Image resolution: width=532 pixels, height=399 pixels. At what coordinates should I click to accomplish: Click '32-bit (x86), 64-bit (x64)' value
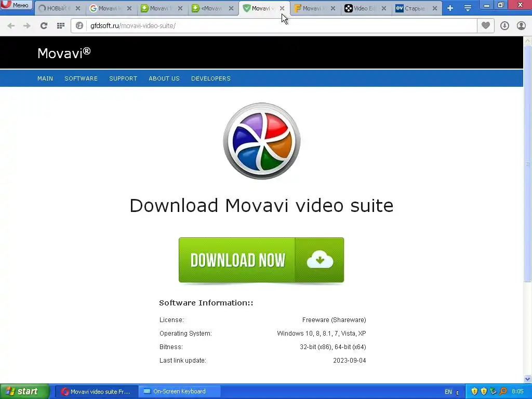[333, 347]
